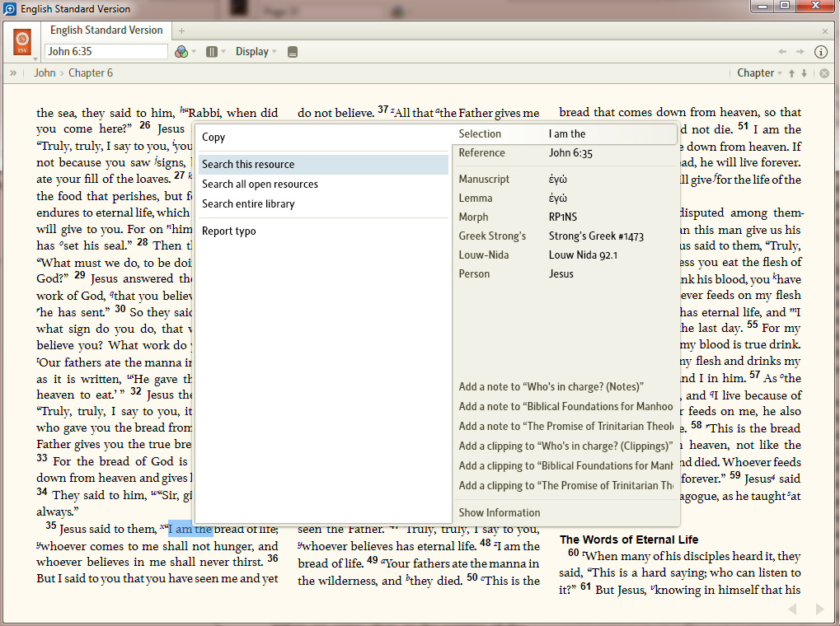The width and height of the screenshot is (840, 626).
Task: Select the Lemma ἐγώ row
Action: [566, 199]
